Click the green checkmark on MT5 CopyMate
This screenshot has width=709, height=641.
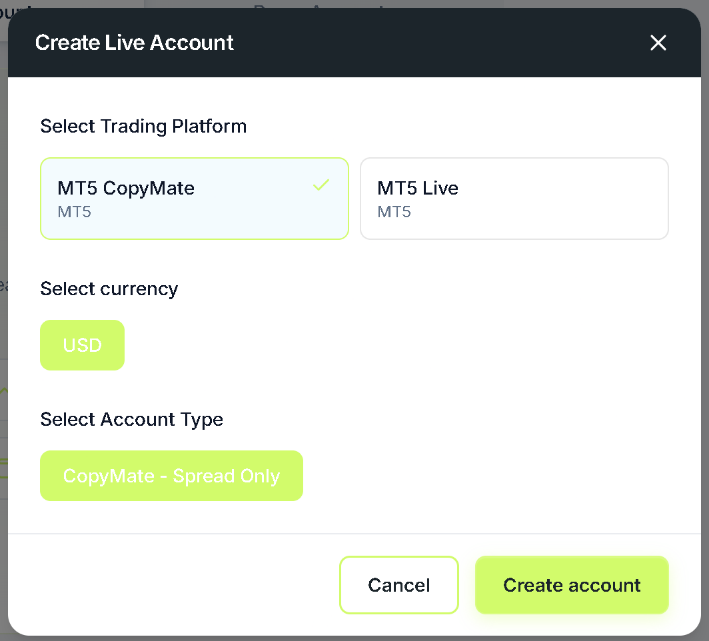point(321,185)
